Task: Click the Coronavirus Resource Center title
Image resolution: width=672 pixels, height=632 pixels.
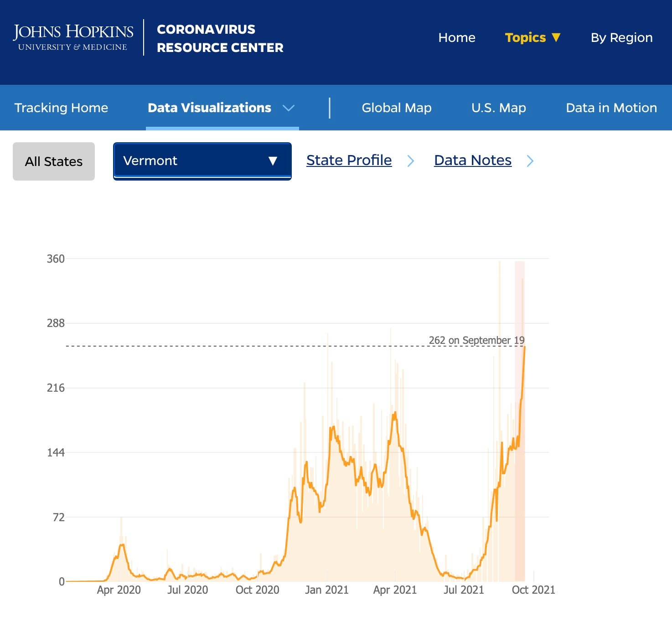Action: (220, 38)
